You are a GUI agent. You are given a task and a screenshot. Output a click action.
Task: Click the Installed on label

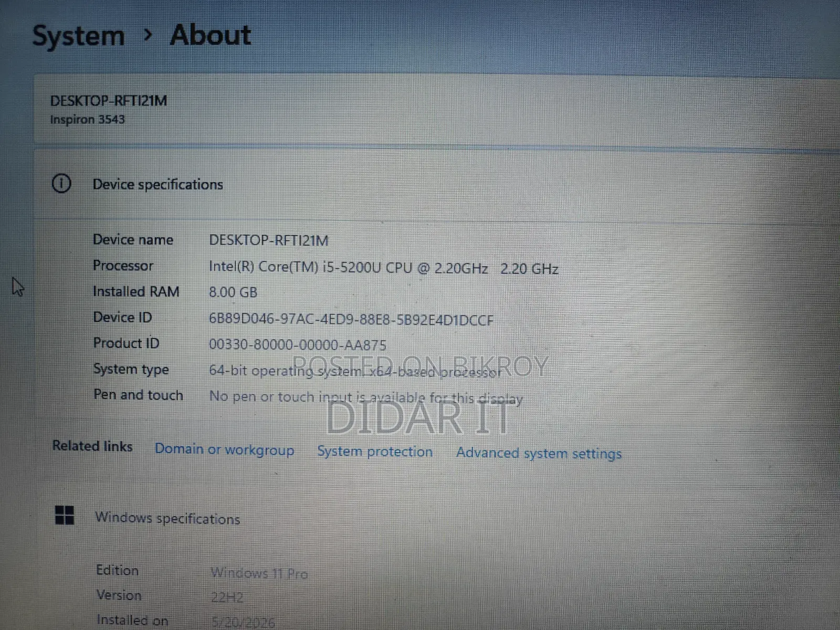tap(132, 621)
